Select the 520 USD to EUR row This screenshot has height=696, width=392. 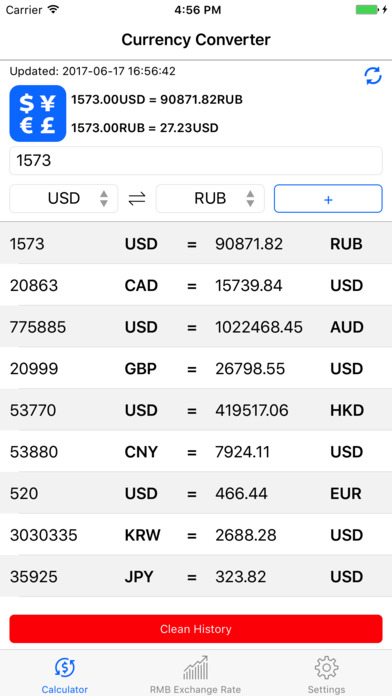click(x=196, y=493)
